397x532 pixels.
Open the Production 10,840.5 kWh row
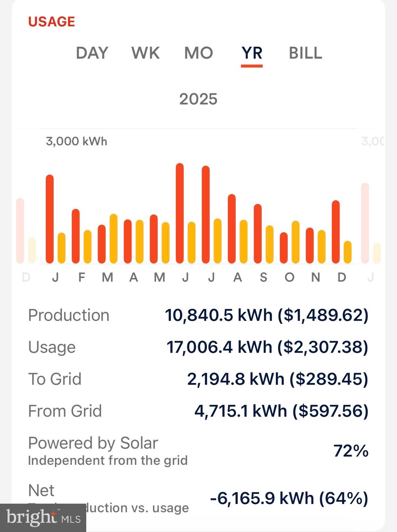pyautogui.click(x=198, y=315)
